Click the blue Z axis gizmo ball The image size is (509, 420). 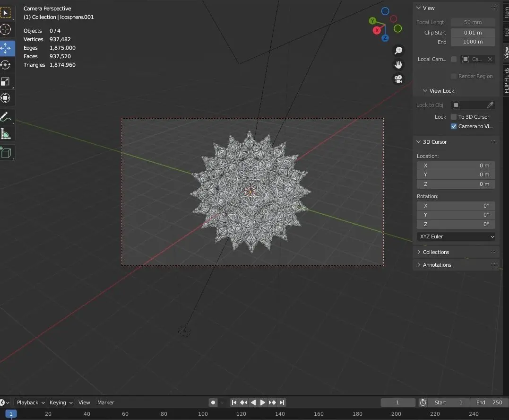[x=385, y=38]
